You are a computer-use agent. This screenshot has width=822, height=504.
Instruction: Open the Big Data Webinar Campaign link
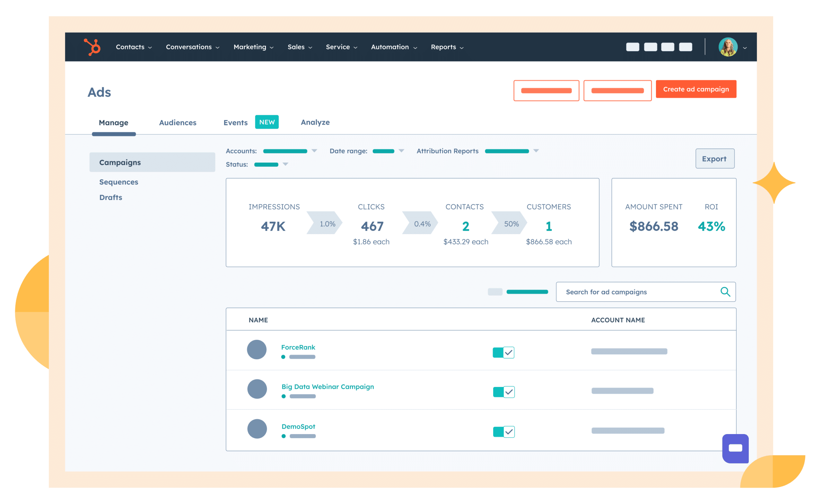click(x=327, y=387)
